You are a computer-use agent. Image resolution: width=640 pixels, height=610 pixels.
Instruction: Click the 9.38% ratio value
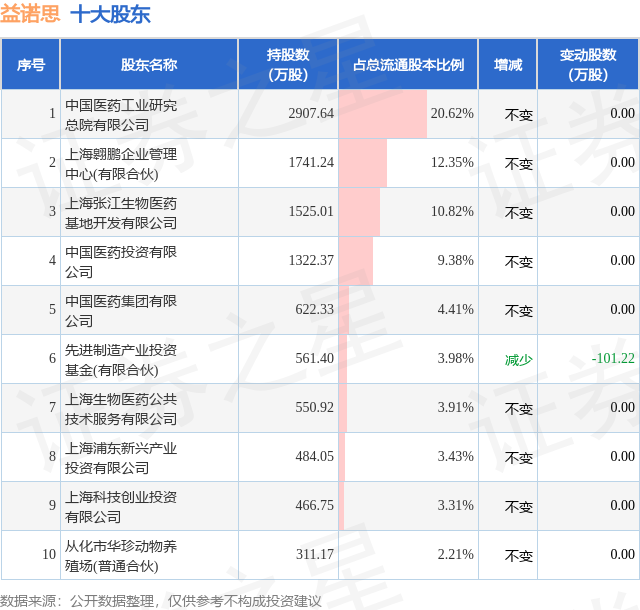click(x=455, y=260)
